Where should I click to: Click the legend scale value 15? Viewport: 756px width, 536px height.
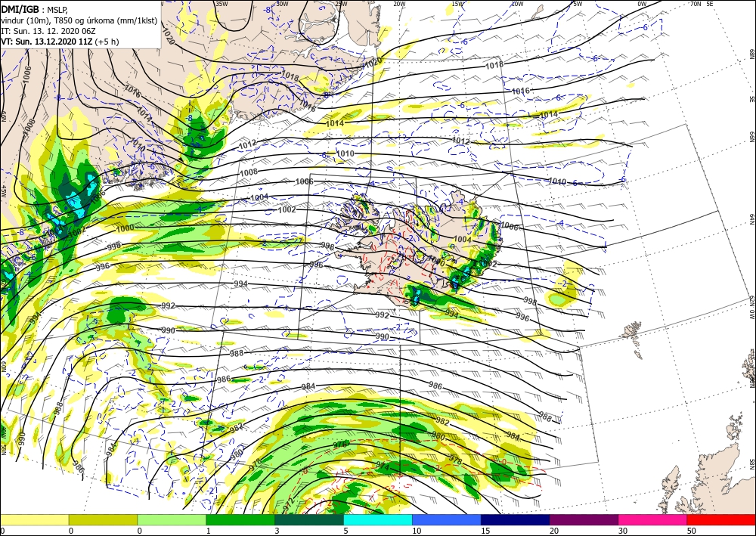[485, 531]
